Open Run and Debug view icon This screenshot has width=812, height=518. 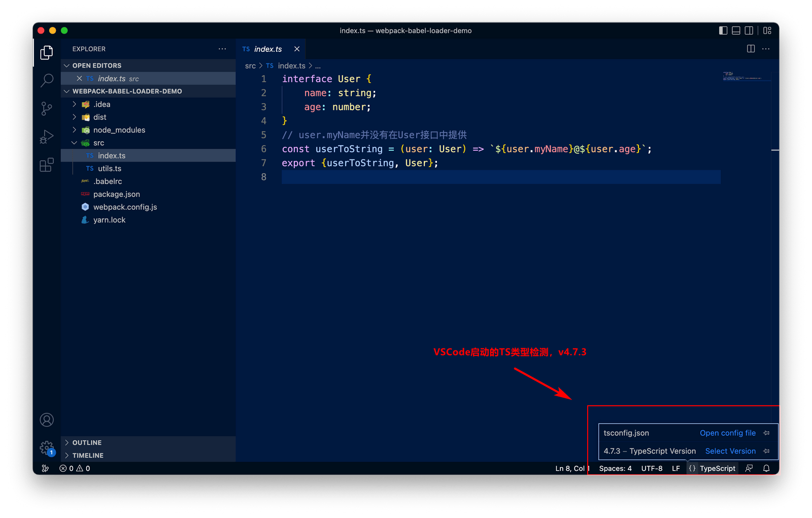click(47, 137)
